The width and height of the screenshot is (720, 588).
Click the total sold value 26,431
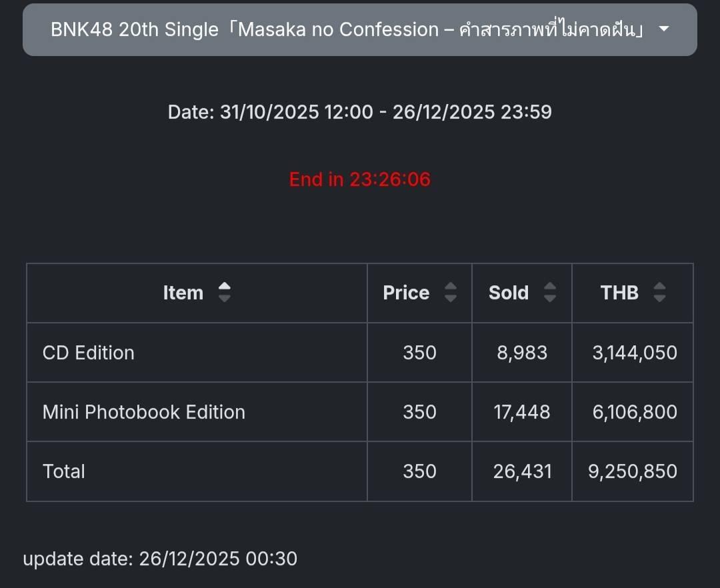(523, 471)
